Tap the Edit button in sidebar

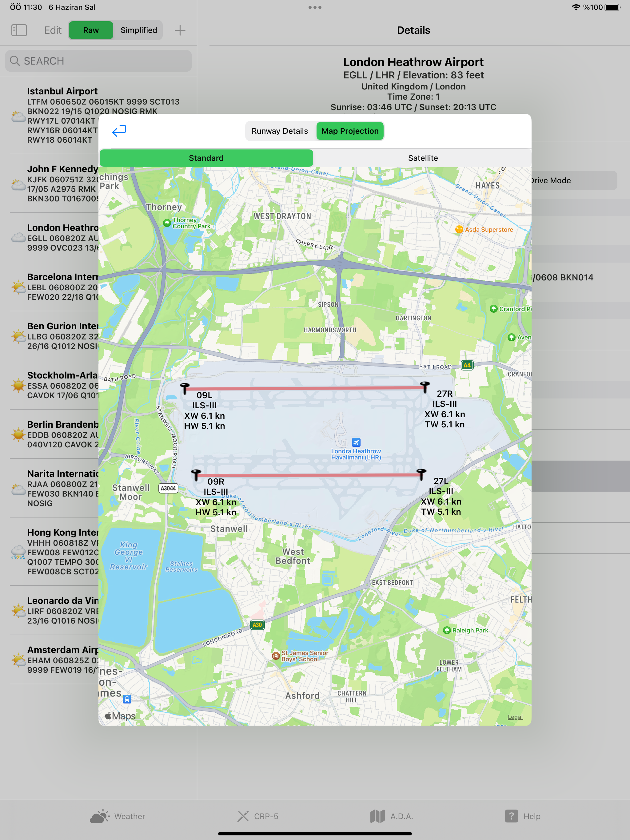[53, 30]
